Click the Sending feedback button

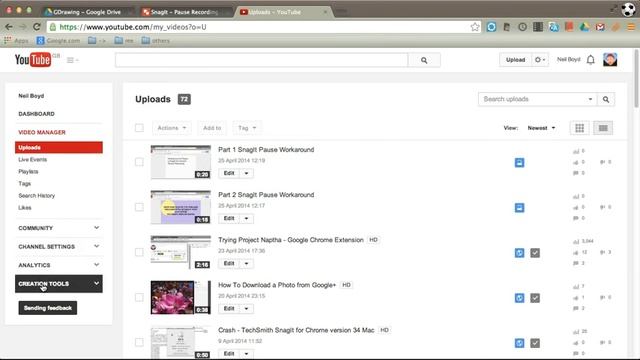(48, 308)
